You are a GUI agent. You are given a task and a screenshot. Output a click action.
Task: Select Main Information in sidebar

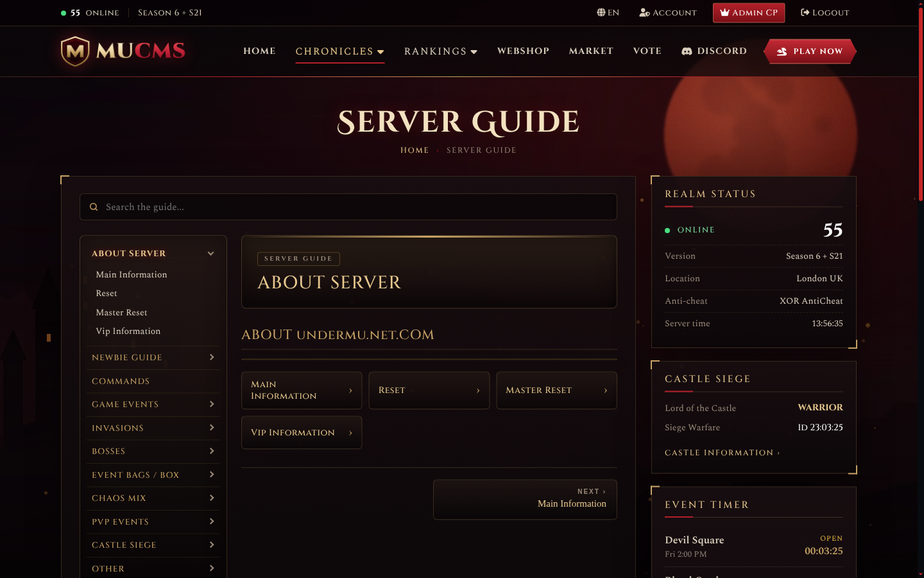click(x=132, y=274)
